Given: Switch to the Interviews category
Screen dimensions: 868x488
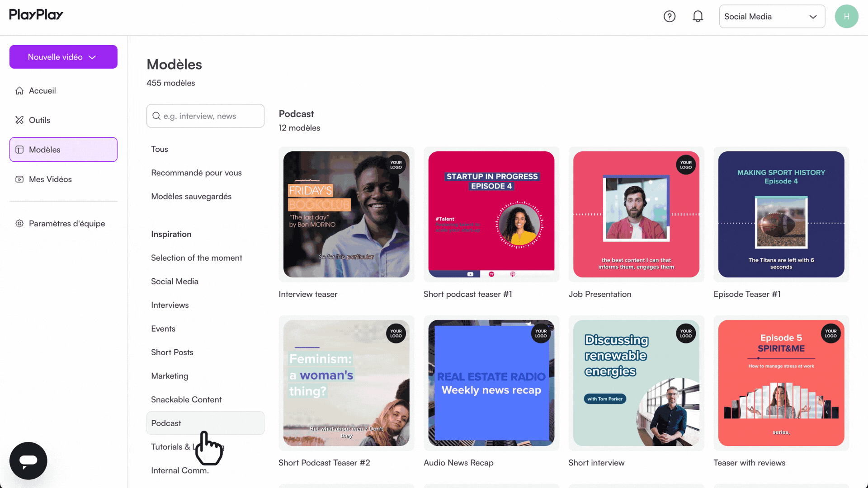Looking at the screenshot, I should (170, 305).
